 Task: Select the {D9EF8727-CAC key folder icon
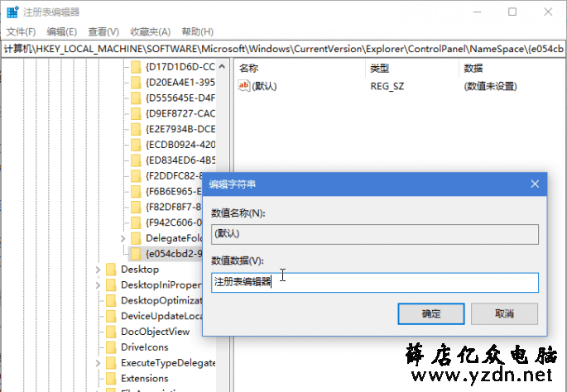[x=136, y=113]
